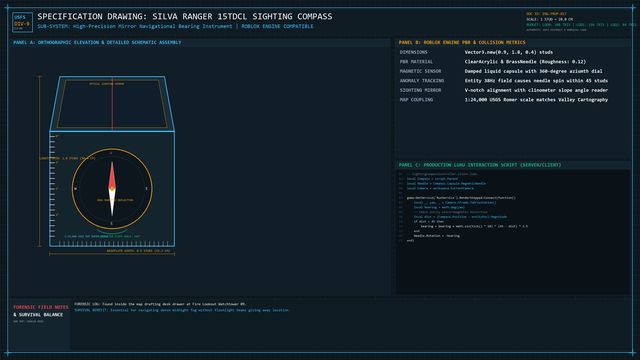This screenshot has width=640, height=360.
Task: Click the red north end of the compass needle
Action: coord(112,176)
